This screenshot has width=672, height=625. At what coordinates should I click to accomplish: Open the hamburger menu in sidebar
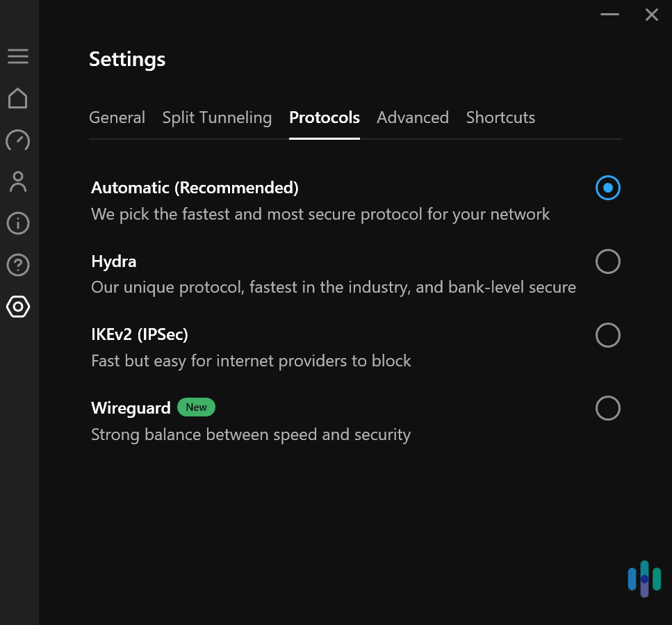click(18, 56)
